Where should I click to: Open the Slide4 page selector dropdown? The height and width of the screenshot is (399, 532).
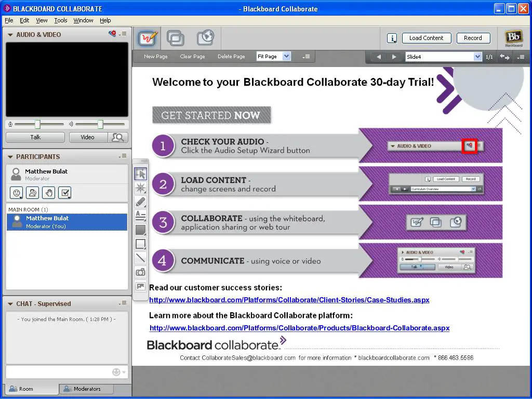(x=477, y=57)
